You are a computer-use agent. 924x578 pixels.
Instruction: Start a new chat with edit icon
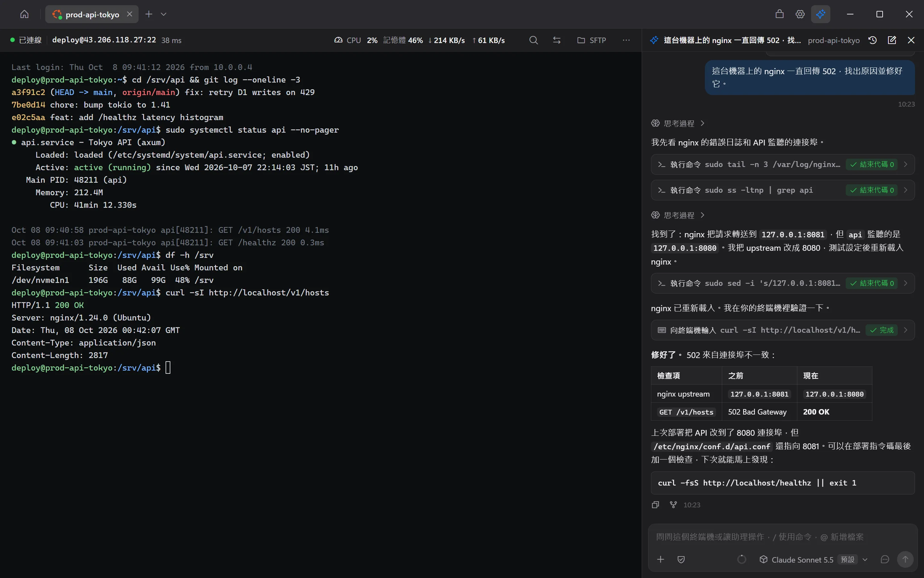892,40
